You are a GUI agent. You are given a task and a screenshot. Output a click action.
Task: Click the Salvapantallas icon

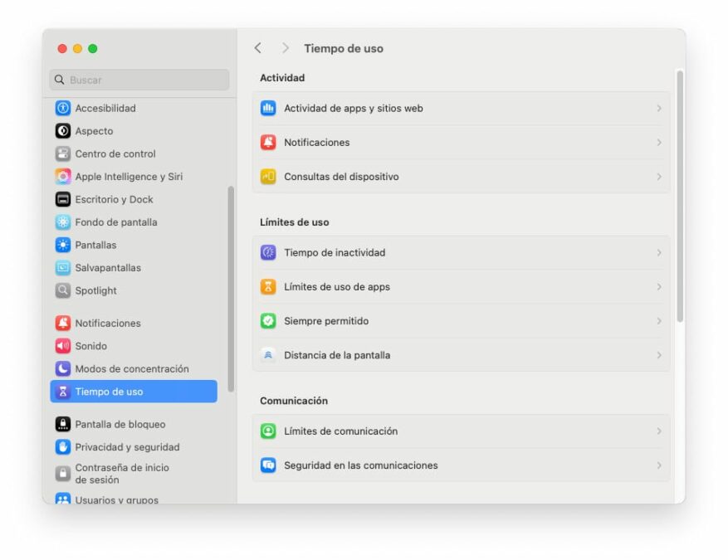63,267
